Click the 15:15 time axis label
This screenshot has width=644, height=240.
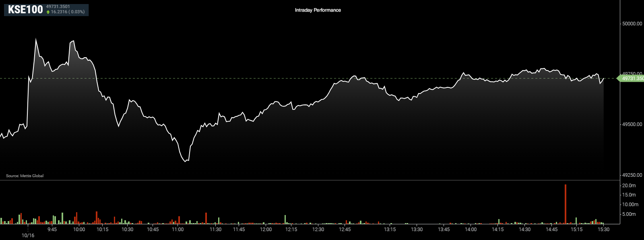[x=576, y=230]
